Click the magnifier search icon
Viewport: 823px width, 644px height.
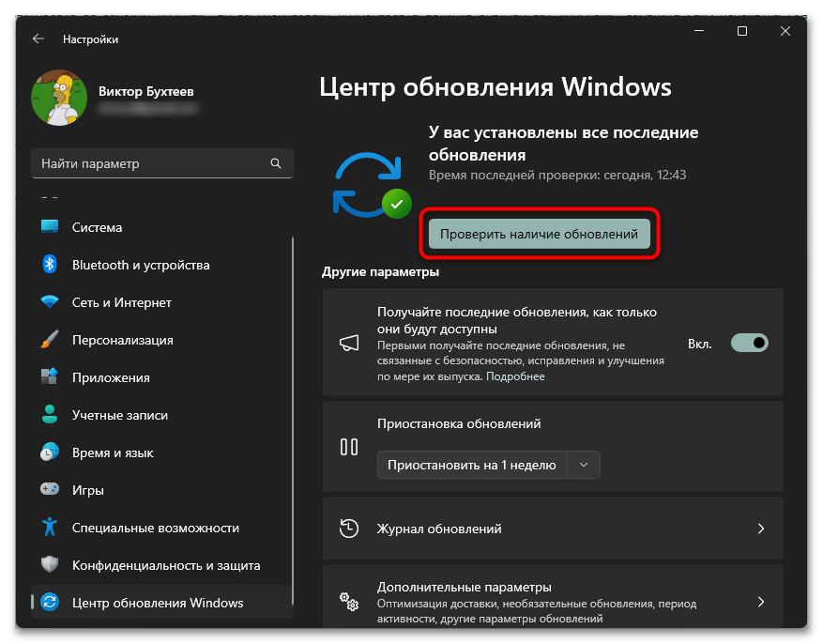(276, 163)
